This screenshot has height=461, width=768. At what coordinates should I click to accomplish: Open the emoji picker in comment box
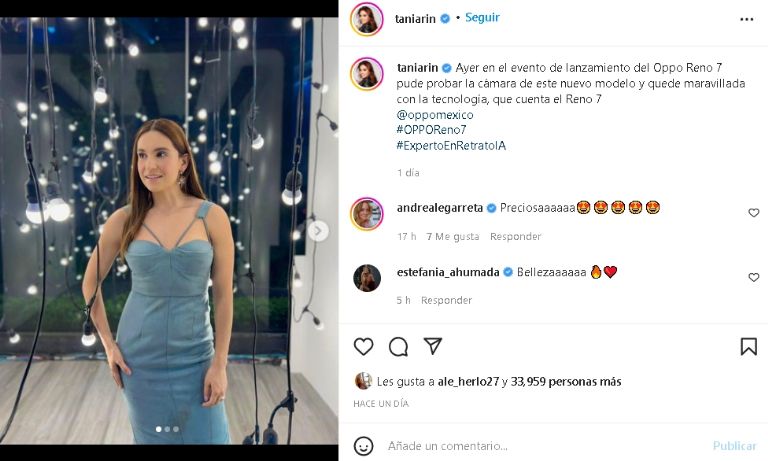click(x=364, y=445)
